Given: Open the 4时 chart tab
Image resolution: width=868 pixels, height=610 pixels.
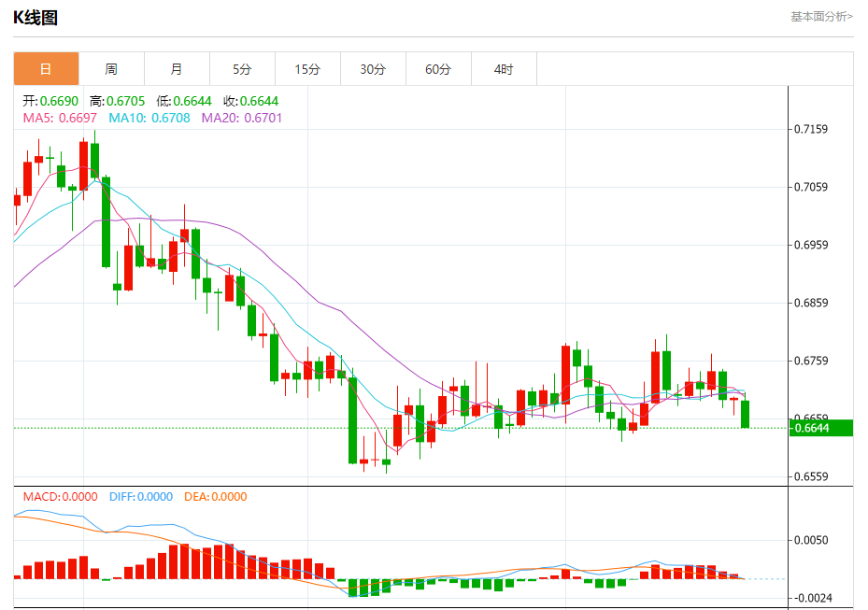Looking at the screenshot, I should point(504,69).
